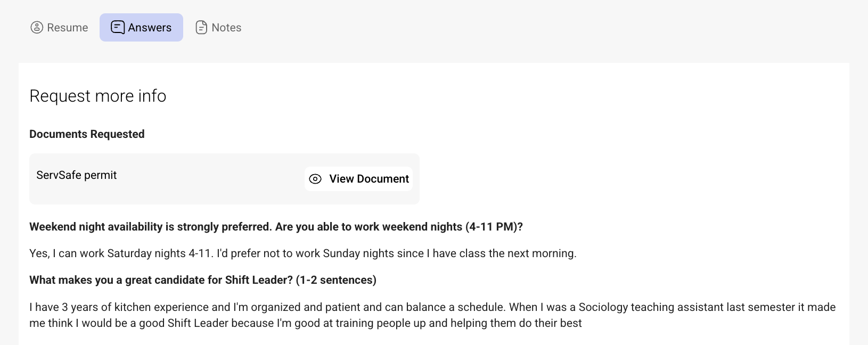Click the Request more info heading
Image resolution: width=868 pixels, height=345 pixels.
[x=98, y=96]
